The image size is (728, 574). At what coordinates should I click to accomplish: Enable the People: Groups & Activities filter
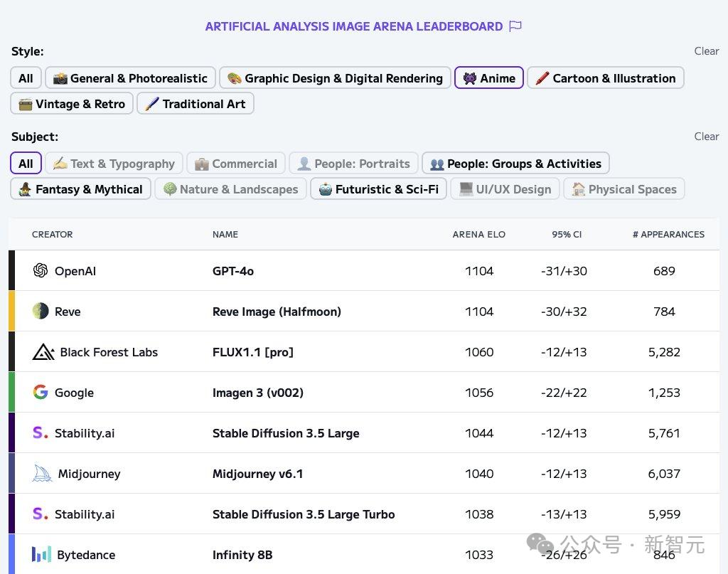tap(516, 164)
